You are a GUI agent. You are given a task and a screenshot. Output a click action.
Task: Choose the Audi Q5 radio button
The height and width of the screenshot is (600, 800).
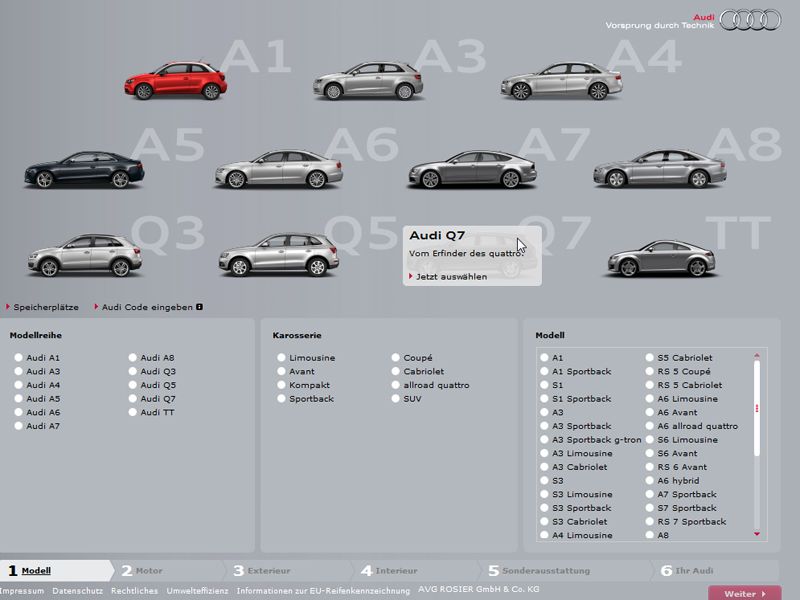click(x=133, y=385)
